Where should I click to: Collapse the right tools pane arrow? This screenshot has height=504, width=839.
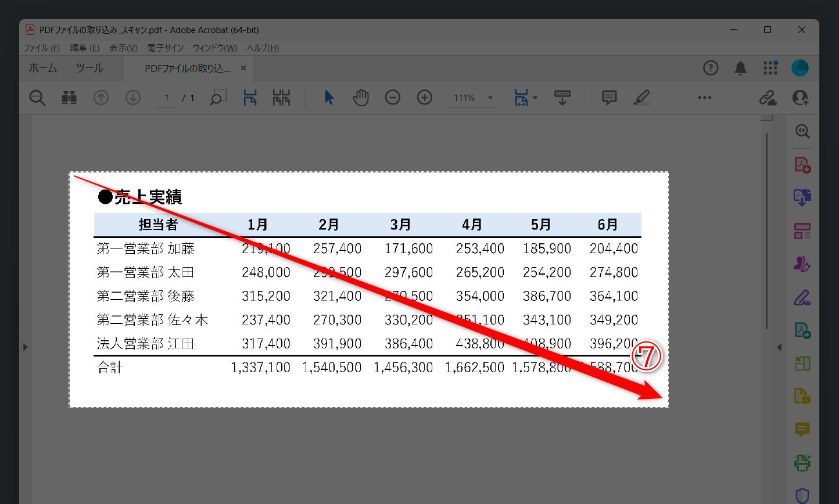[x=779, y=347]
